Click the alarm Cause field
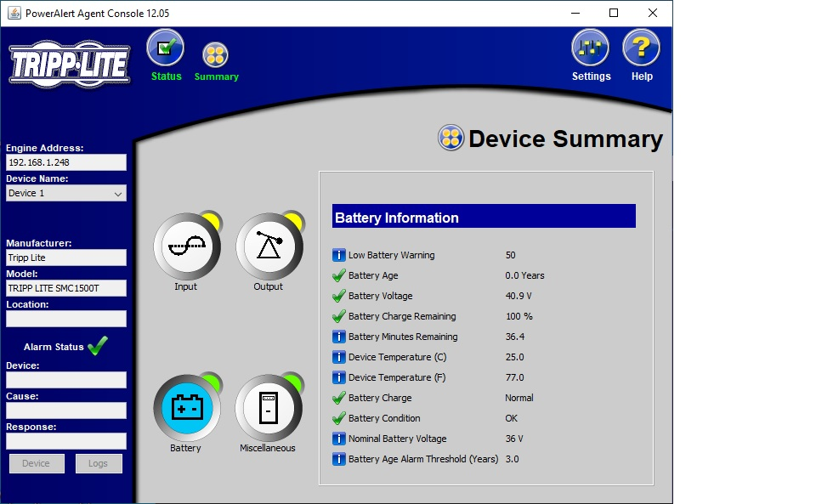 coord(66,411)
